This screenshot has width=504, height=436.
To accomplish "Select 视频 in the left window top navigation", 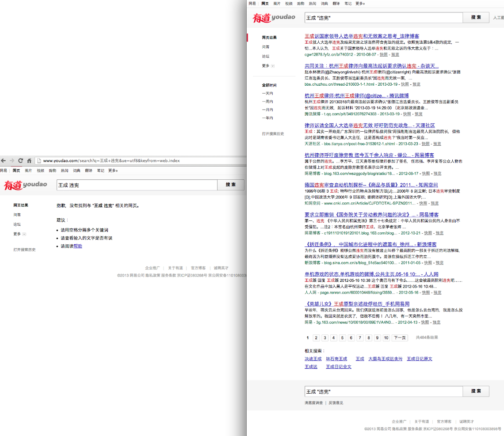I will click(41, 171).
